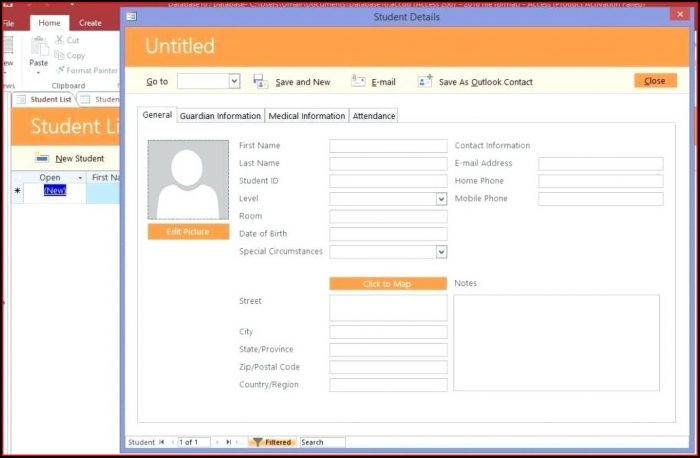Image resolution: width=700 pixels, height=458 pixels.
Task: Click the Edit Picture button
Action: 188,232
